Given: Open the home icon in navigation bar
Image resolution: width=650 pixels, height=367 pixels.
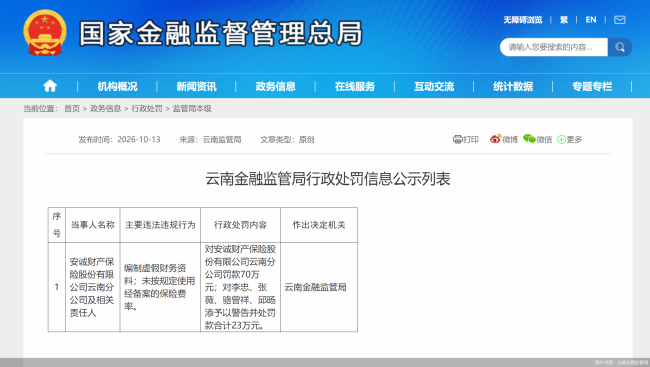Looking at the screenshot, I should [50, 86].
